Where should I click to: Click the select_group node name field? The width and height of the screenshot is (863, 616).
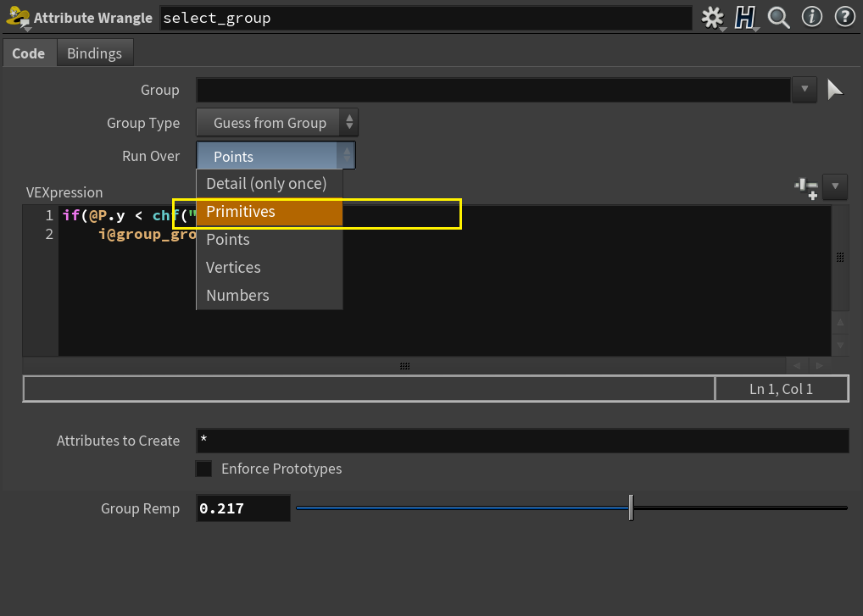pos(426,18)
